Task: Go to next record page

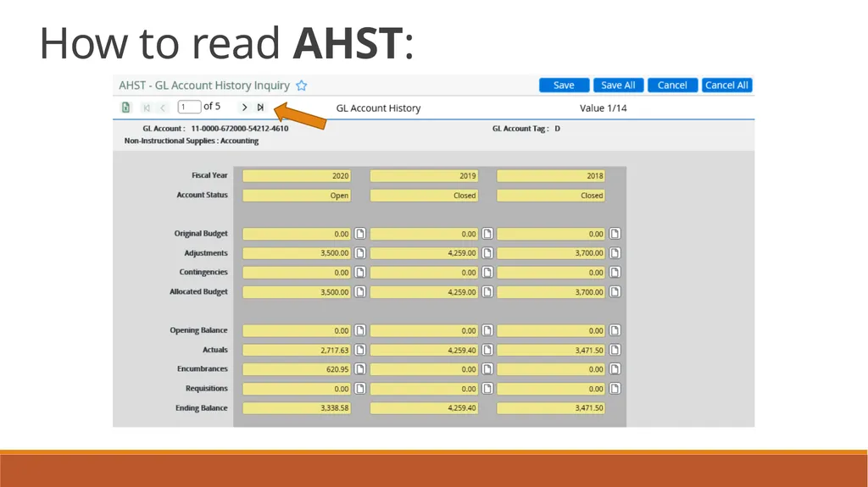Action: 244,108
